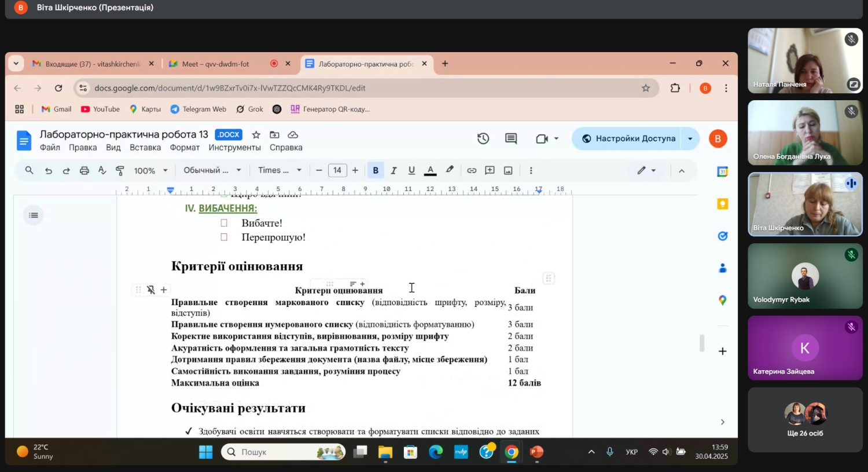
Task: Insert a link from the toolbar
Action: click(x=472, y=170)
